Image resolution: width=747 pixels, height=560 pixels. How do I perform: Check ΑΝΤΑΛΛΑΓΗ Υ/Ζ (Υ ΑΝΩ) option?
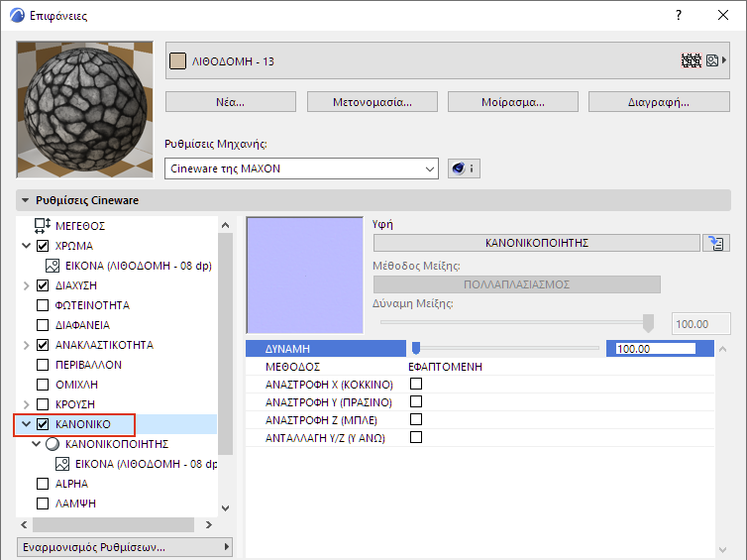pyautogui.click(x=416, y=437)
